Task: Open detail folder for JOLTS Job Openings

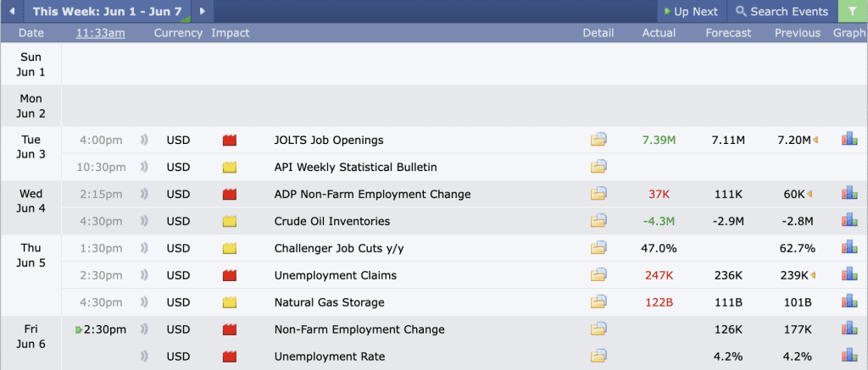Action: (598, 140)
